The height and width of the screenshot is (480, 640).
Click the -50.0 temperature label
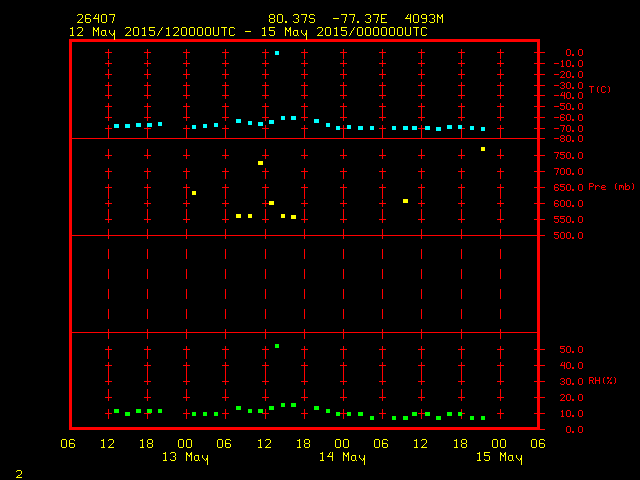tap(569, 107)
